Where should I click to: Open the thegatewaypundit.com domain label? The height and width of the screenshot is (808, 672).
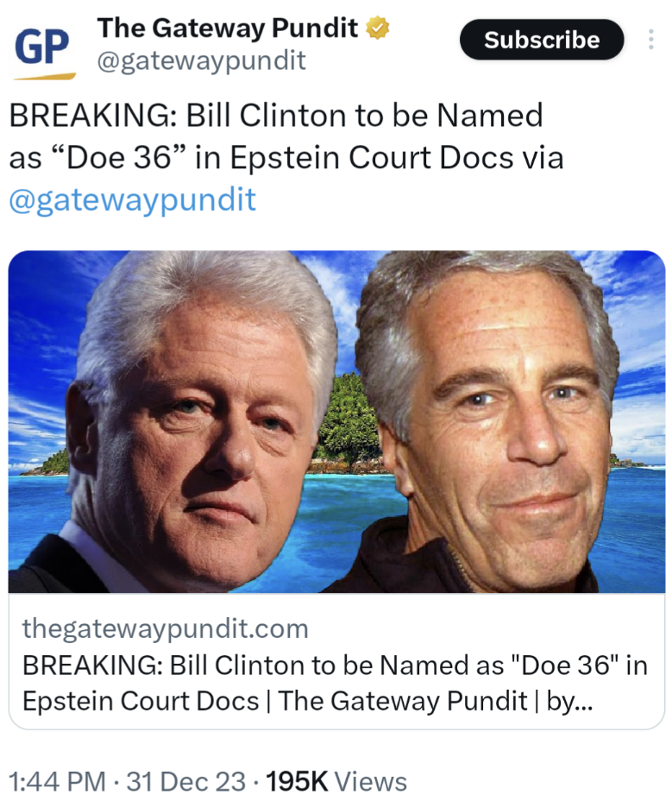tap(166, 628)
